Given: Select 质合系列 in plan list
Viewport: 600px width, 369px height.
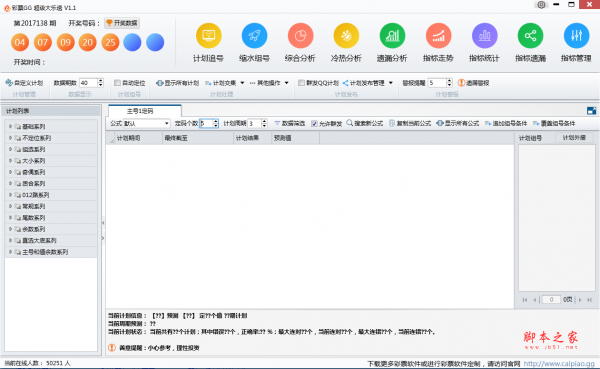Looking at the screenshot, I should click(51, 184).
